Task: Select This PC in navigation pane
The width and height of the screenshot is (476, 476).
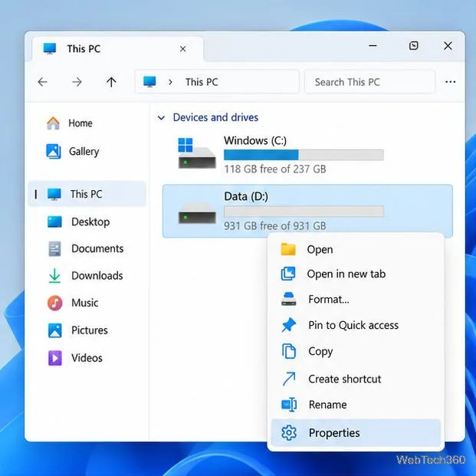Action: 87,194
